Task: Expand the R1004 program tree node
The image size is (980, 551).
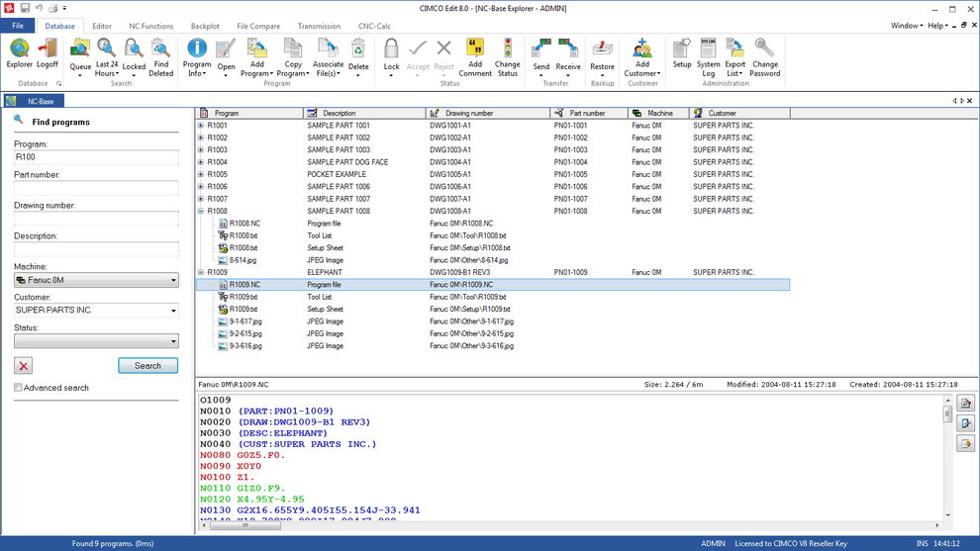Action: [x=201, y=162]
